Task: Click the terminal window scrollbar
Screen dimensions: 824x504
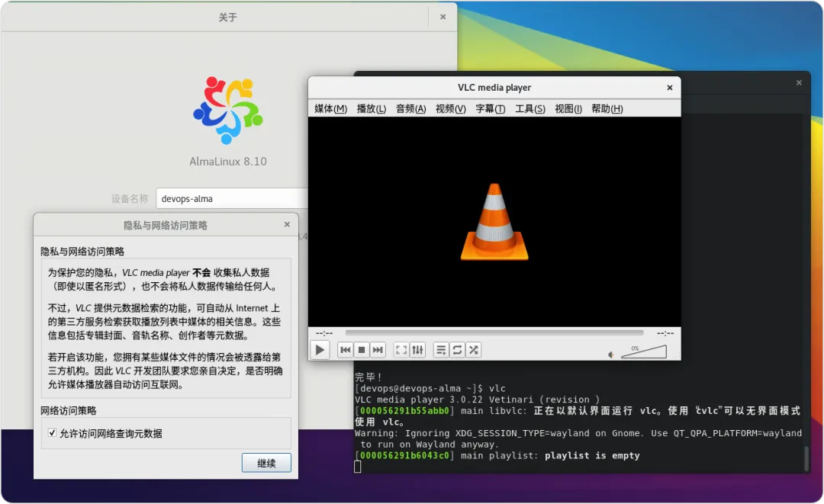Action: pos(806,457)
